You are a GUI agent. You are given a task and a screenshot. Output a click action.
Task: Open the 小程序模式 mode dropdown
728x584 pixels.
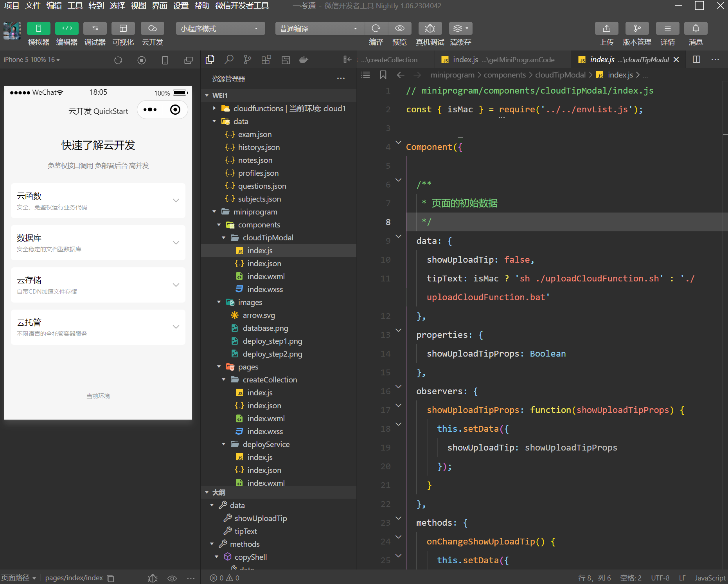tap(220, 29)
